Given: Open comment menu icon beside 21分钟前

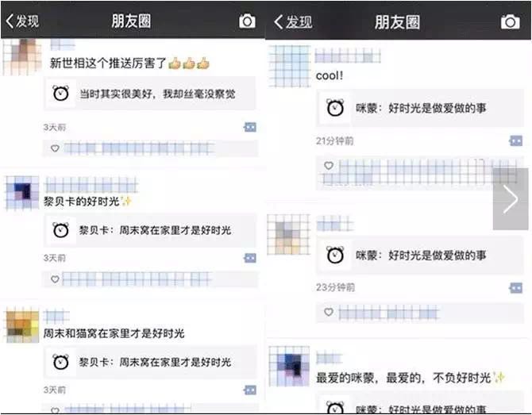Looking at the screenshot, I should [515, 140].
